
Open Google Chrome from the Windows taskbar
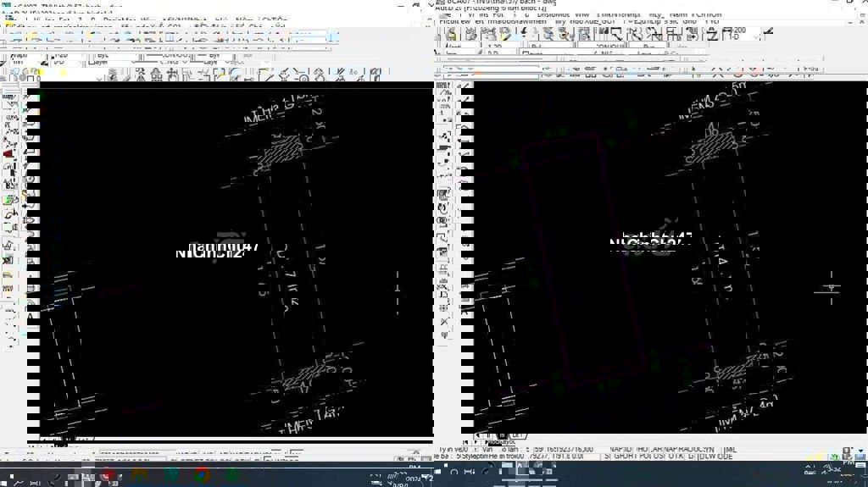202,475
